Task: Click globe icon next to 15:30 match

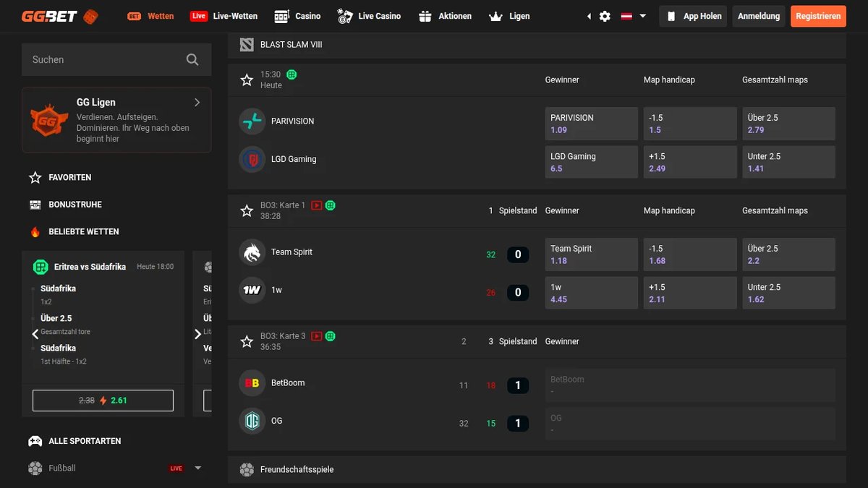Action: click(x=292, y=74)
